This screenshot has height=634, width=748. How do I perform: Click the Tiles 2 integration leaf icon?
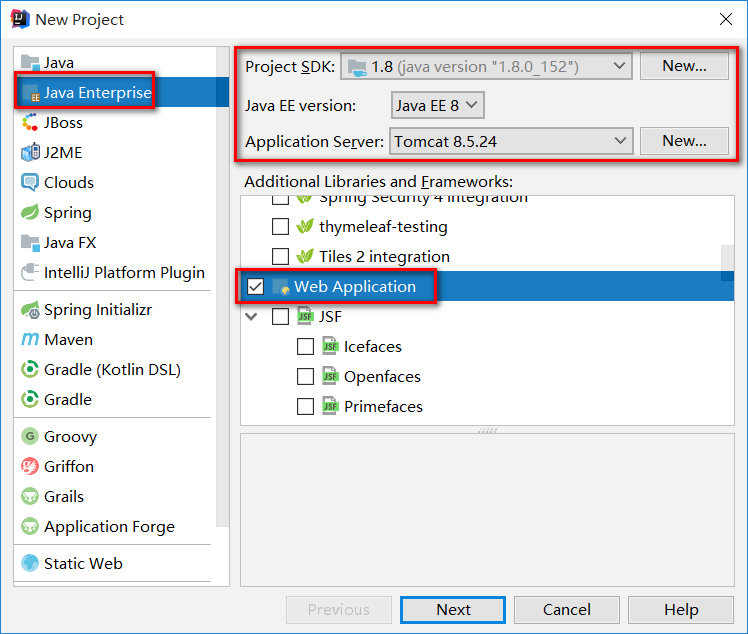click(305, 257)
